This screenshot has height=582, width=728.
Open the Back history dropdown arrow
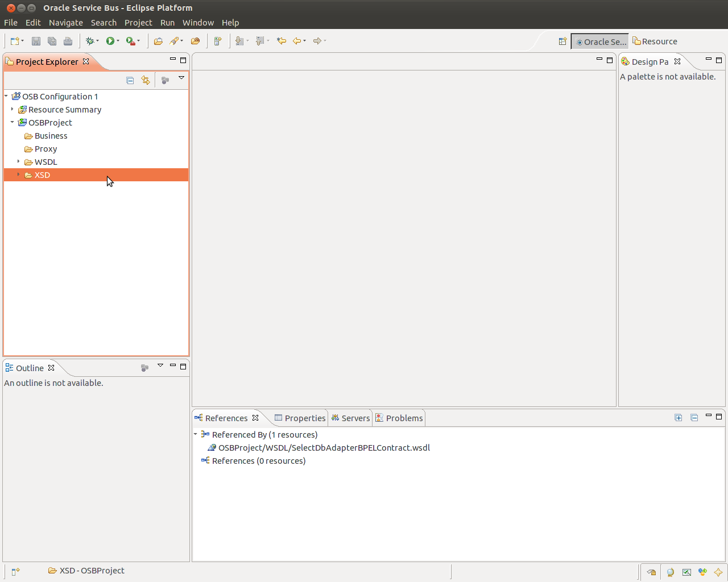click(x=304, y=41)
